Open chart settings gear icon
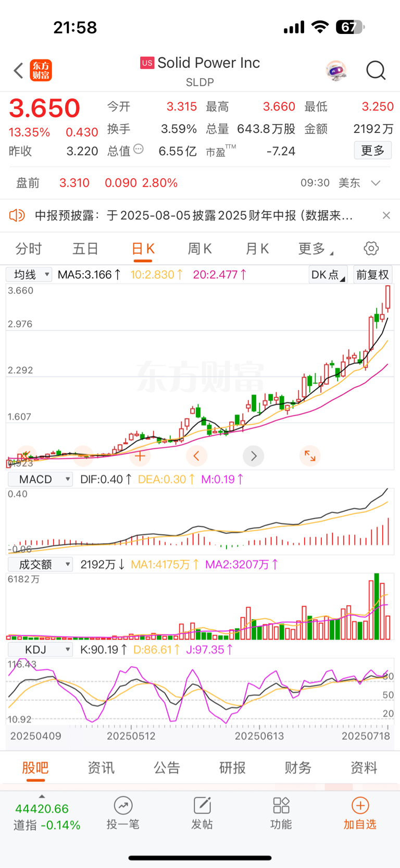 371,248
